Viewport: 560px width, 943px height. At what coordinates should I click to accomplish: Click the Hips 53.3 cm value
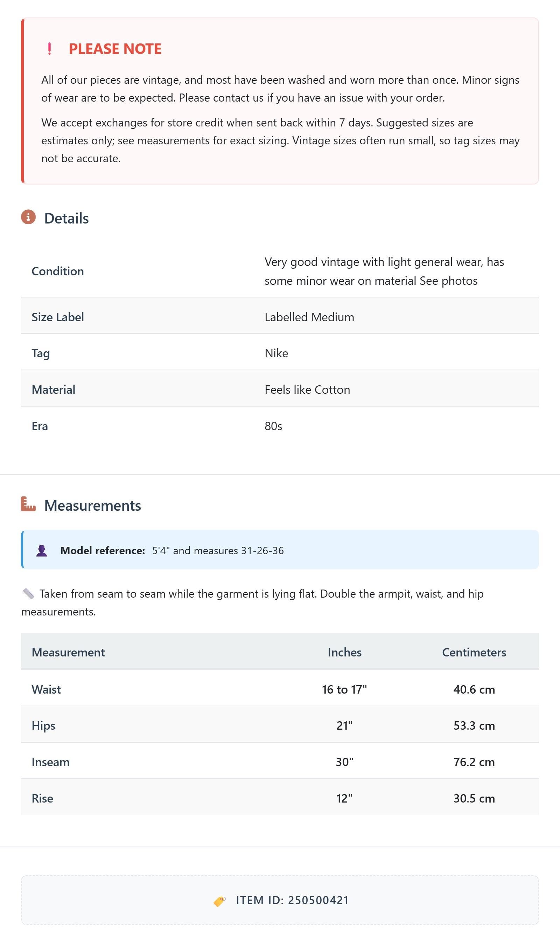[x=474, y=725]
